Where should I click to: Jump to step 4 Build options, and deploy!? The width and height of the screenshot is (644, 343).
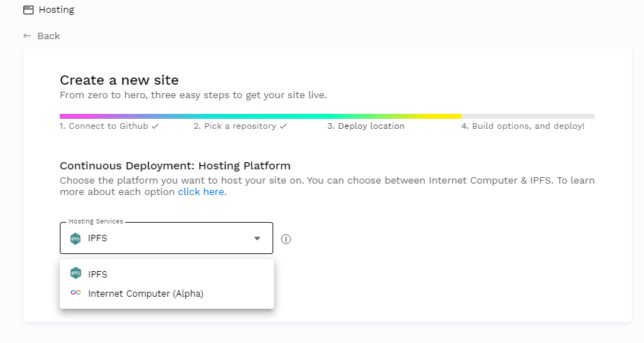(x=523, y=126)
